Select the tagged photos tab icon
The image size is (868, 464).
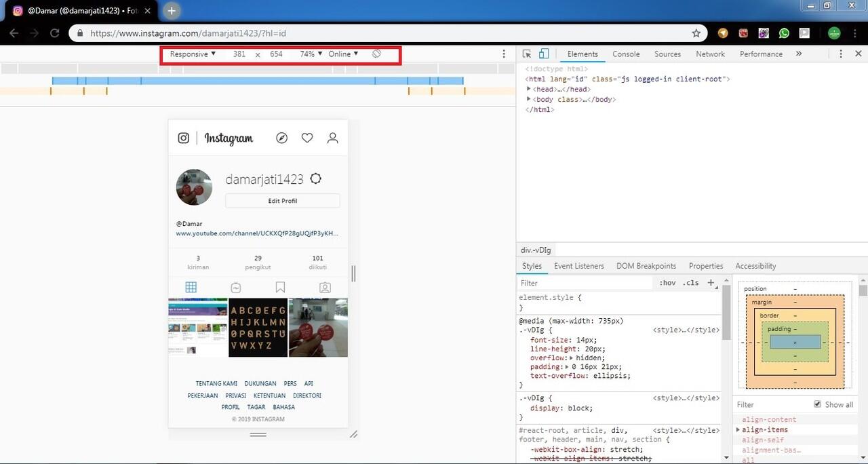[x=325, y=287]
